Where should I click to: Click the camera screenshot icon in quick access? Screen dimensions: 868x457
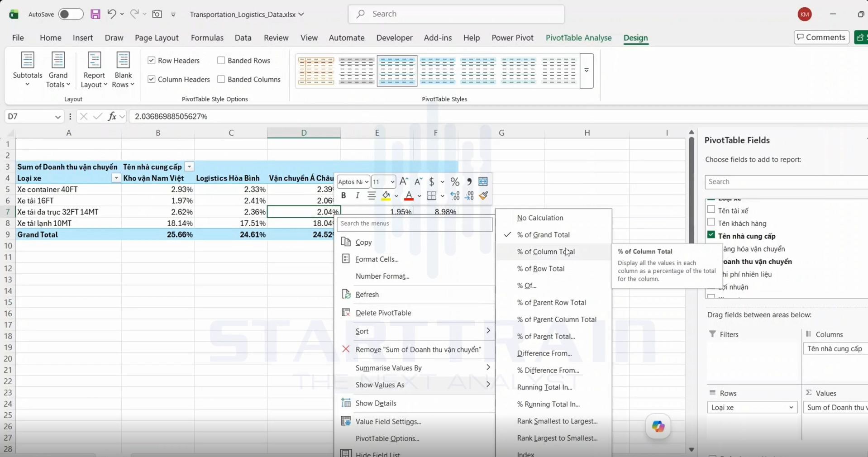tap(157, 14)
